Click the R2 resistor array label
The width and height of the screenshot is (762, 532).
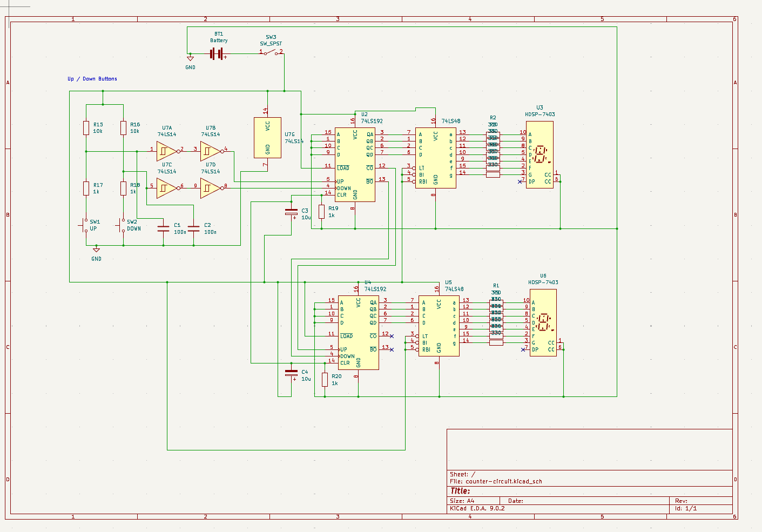[x=493, y=118]
